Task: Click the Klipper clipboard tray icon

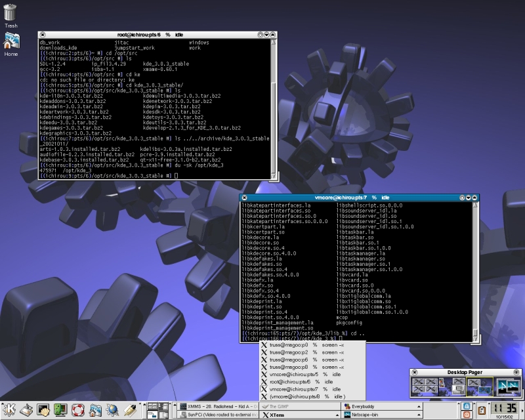Action: [482, 410]
